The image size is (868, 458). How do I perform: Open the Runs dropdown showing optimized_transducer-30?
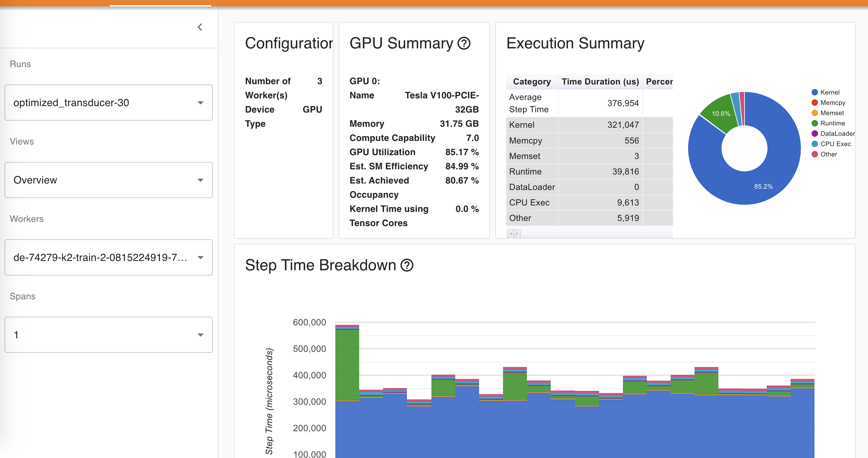click(108, 103)
